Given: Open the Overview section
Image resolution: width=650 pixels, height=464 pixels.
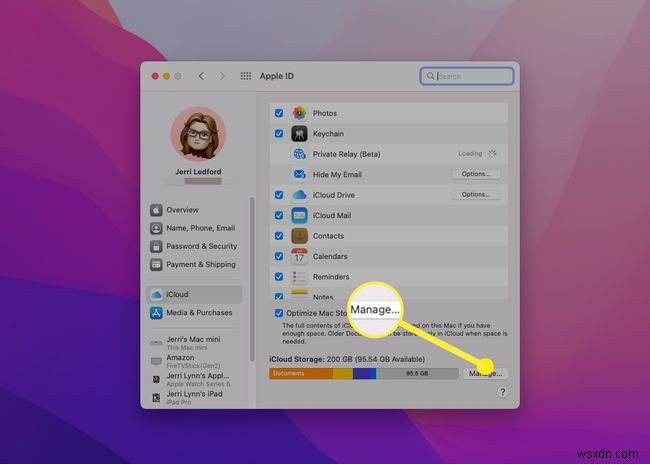Looking at the screenshot, I should coord(193,210).
